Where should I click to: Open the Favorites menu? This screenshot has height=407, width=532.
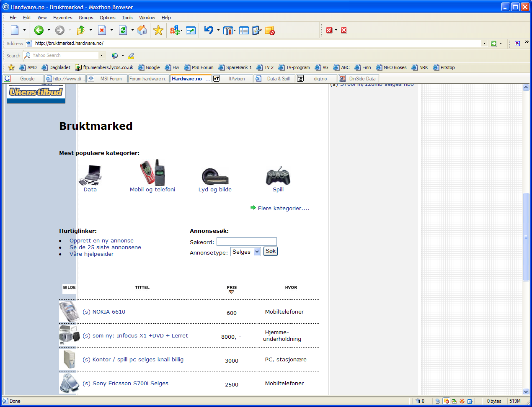63,18
